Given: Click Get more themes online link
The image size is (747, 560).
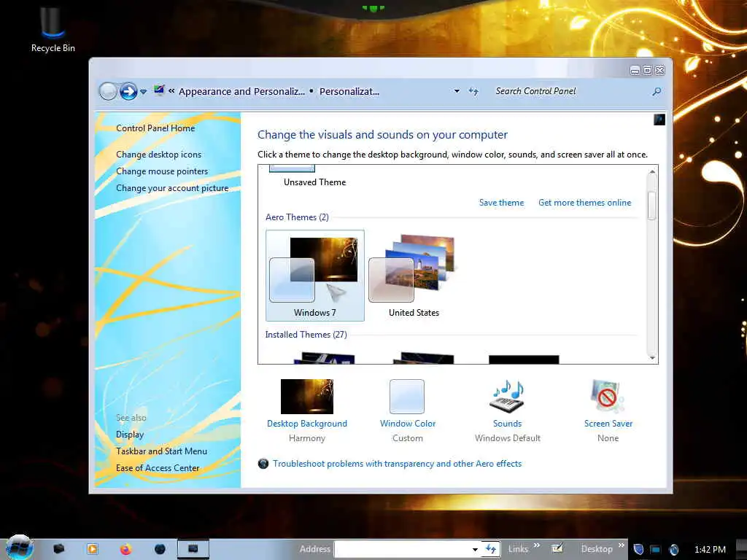Looking at the screenshot, I should click(584, 203).
